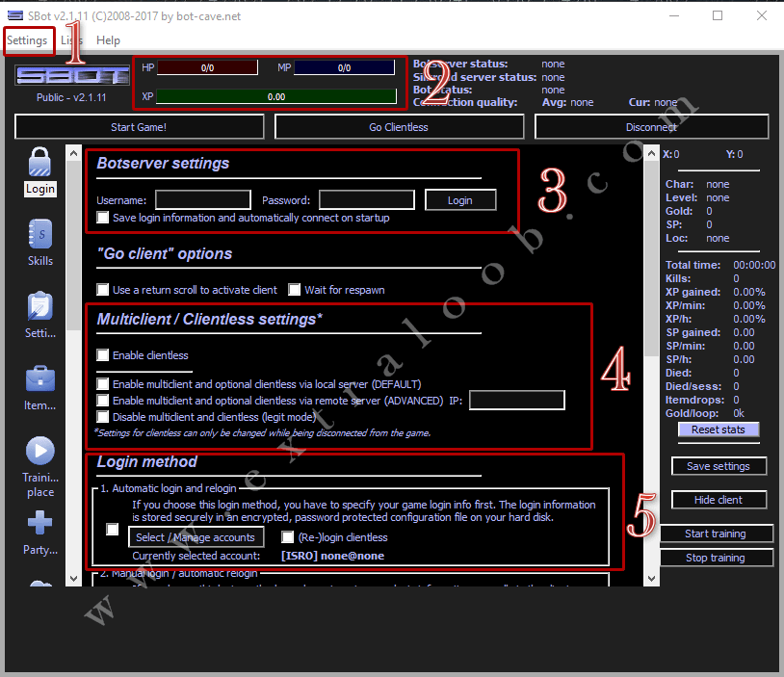Click the Public - v2.1.11 version label
The image size is (784, 677).
[x=71, y=97]
